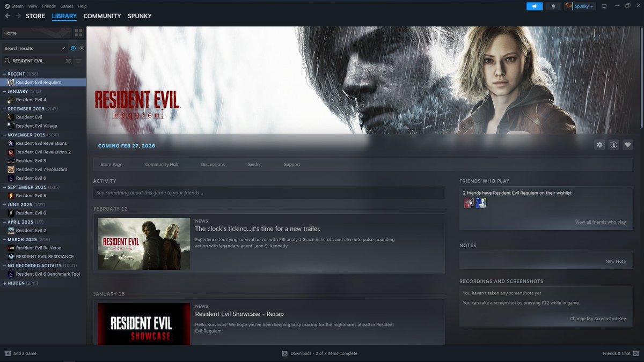Collapse the SEPTEMBER 2025 group
The height and width of the screenshot is (362, 644).
point(5,187)
